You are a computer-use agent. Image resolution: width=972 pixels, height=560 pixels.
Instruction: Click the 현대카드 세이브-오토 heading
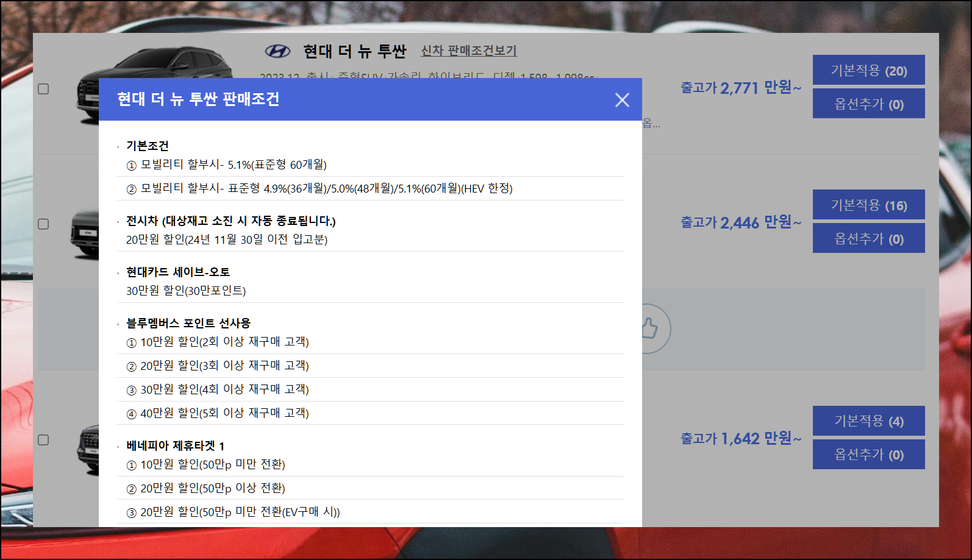(178, 272)
